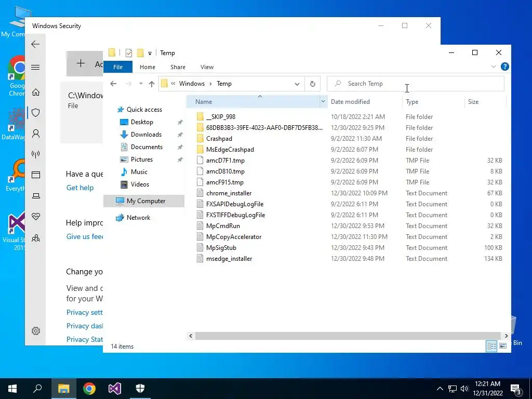532x399 pixels.
Task: Select the MsEdgeCrashpad folder
Action: pos(230,149)
